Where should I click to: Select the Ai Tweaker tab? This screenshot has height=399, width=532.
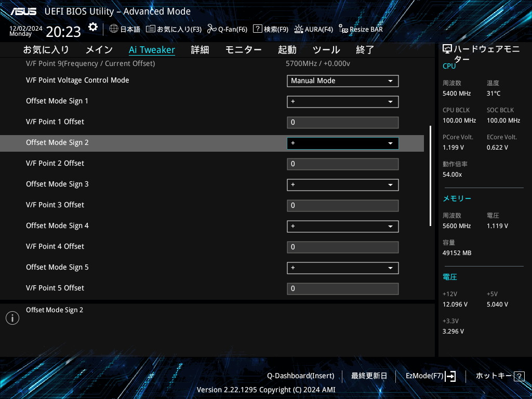click(x=152, y=50)
